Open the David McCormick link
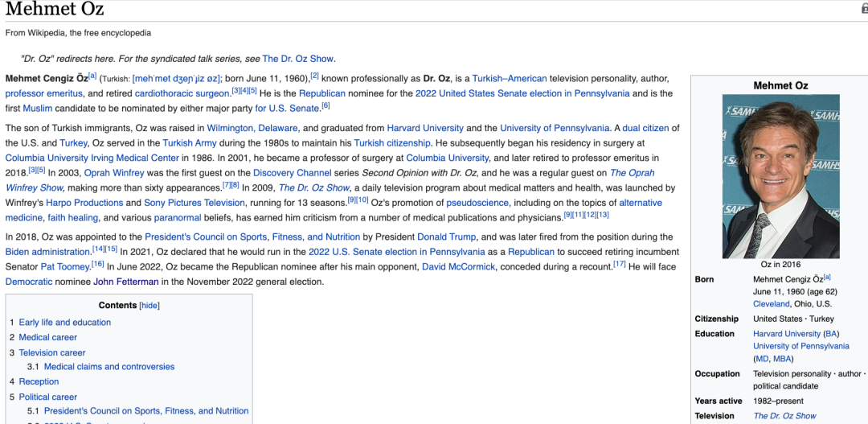The height and width of the screenshot is (424, 868). click(x=459, y=266)
